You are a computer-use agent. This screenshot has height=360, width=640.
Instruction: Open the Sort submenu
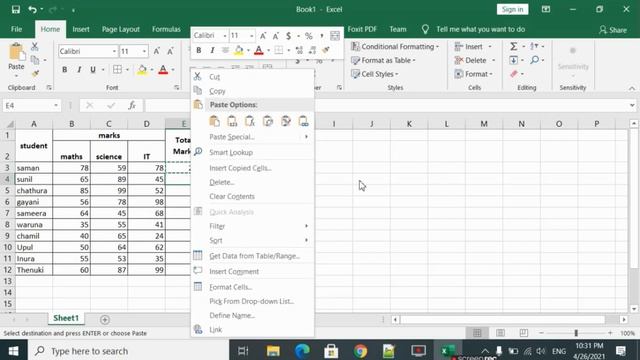(x=252, y=240)
